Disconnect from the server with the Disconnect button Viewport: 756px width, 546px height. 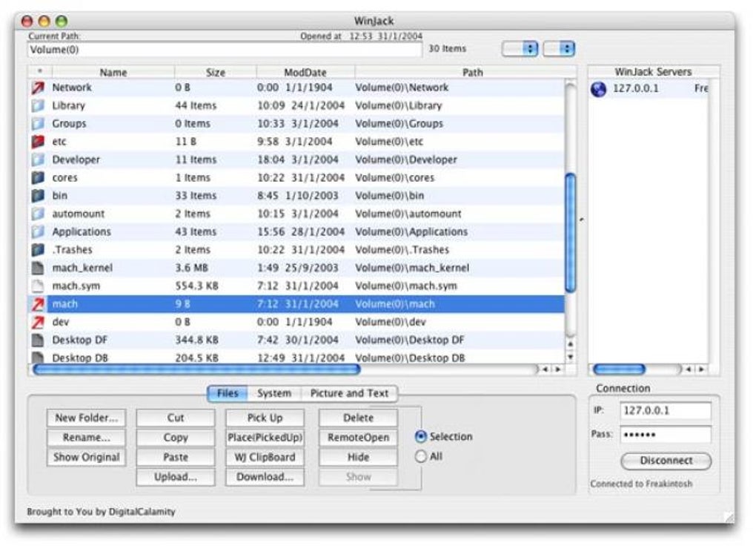(x=666, y=461)
